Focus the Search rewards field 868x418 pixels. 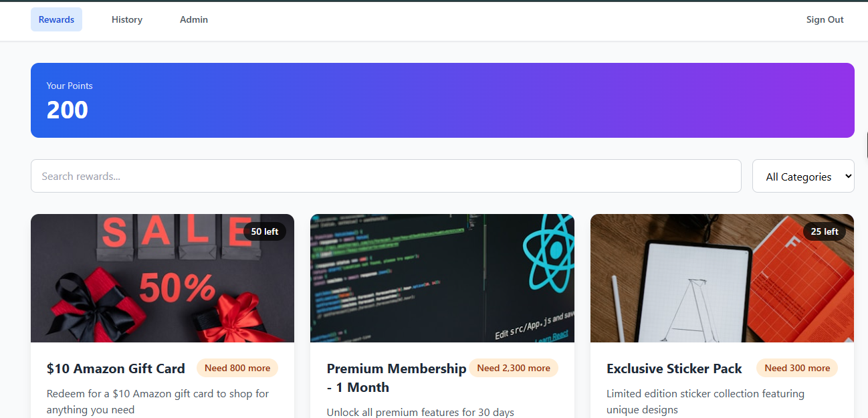pyautogui.click(x=386, y=176)
